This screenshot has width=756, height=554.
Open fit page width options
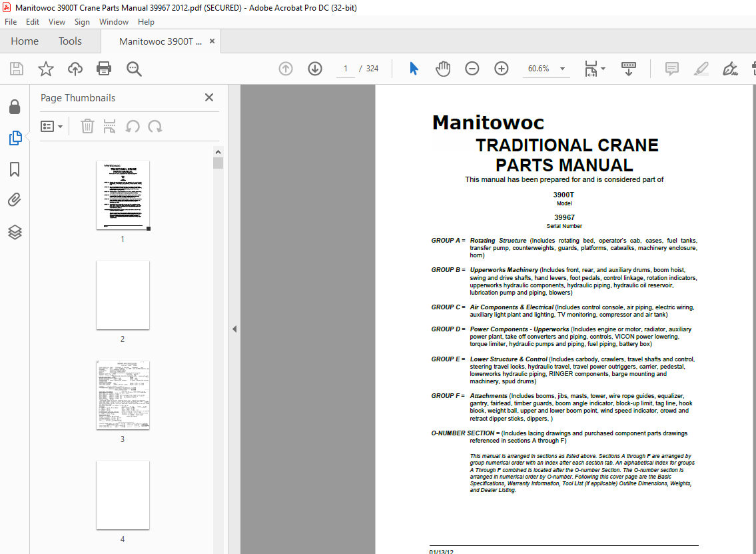point(595,69)
